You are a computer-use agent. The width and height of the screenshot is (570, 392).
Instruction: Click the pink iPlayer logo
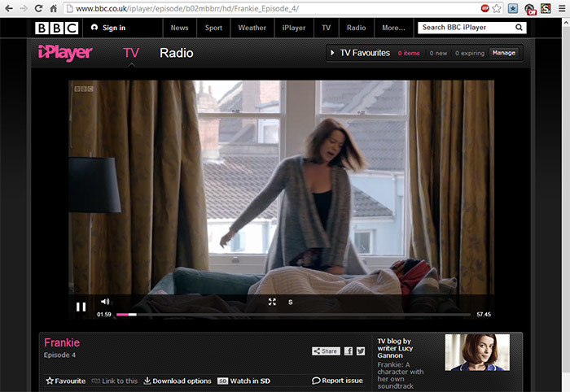pyautogui.click(x=65, y=53)
